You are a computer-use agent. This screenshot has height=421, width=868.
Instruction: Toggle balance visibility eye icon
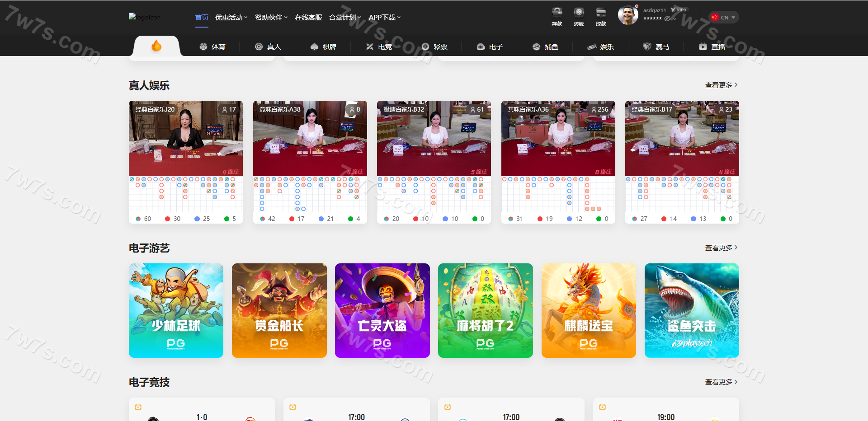pos(667,19)
